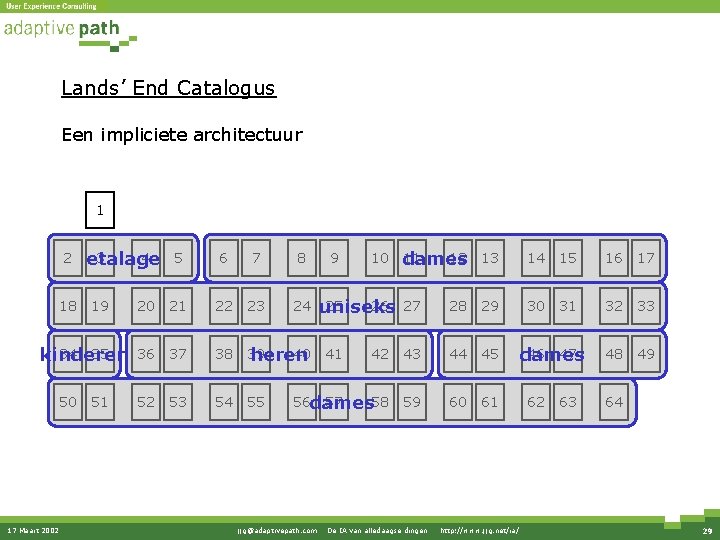Select page box 17
The width and height of the screenshot is (720, 540).
tap(646, 258)
